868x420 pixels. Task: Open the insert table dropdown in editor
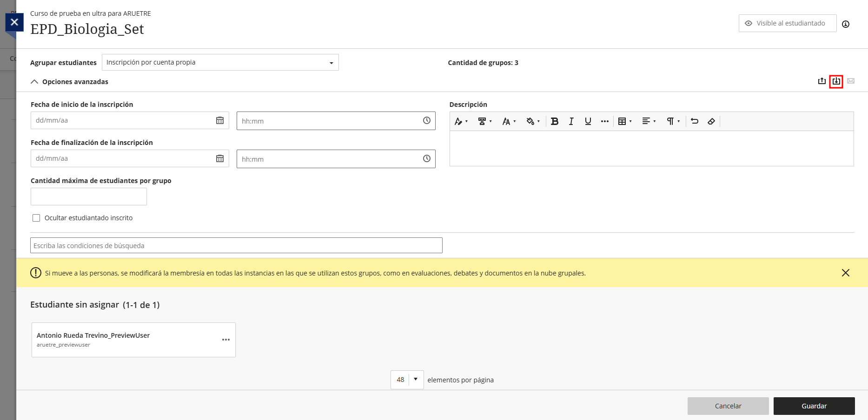[624, 121]
